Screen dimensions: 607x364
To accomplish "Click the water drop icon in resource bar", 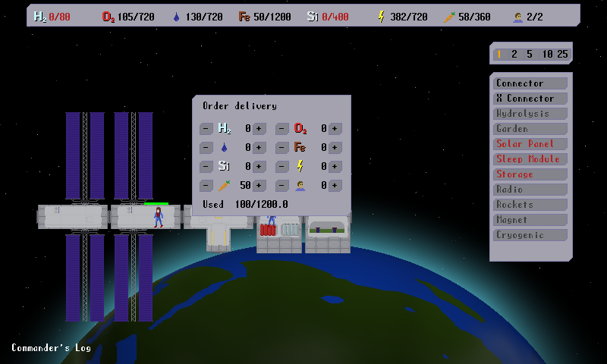I will 176,17.
